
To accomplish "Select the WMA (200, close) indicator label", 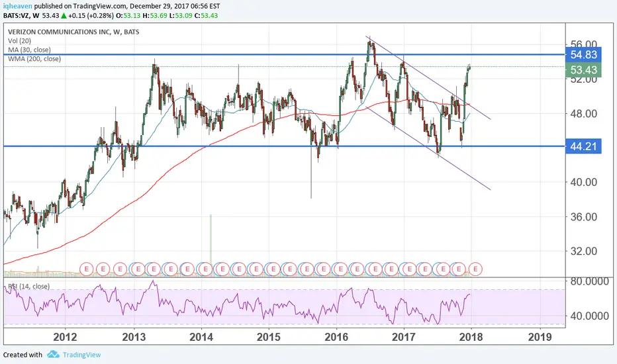I will 34,59.
